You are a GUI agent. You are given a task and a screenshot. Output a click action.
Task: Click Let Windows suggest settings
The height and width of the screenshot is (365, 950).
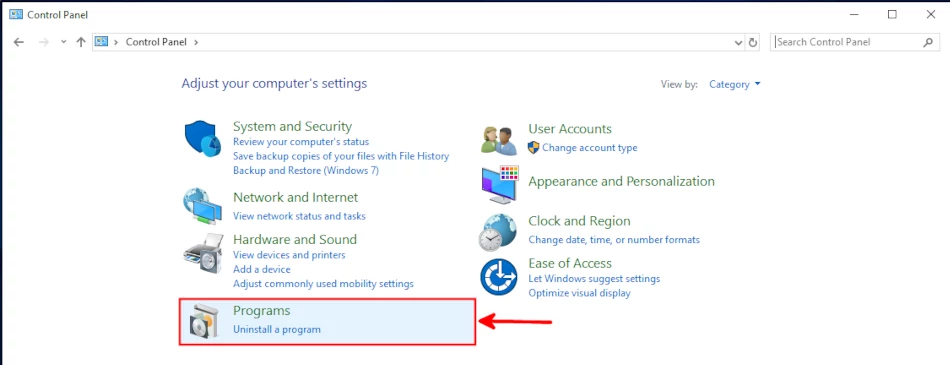pos(594,279)
